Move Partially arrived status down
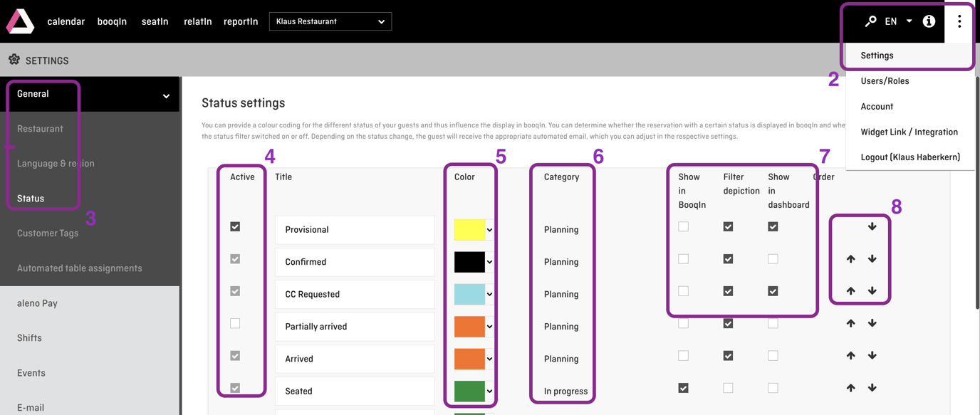980x415 pixels. click(x=872, y=323)
